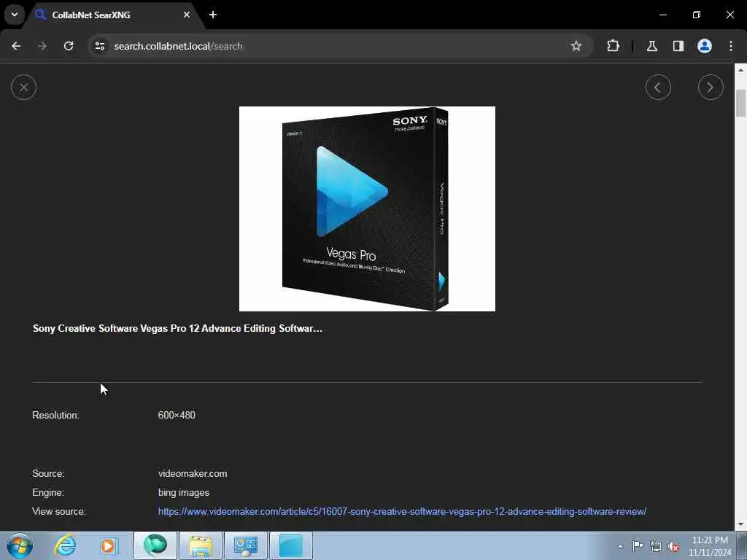Bookmark this page with the star
Screen dimensions: 747x560
(576, 46)
